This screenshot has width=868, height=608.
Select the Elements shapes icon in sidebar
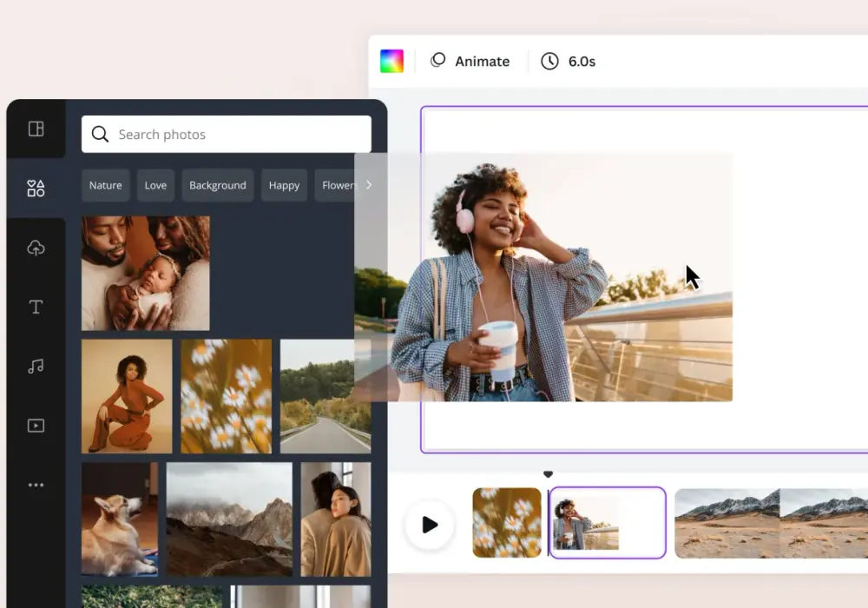[36, 188]
